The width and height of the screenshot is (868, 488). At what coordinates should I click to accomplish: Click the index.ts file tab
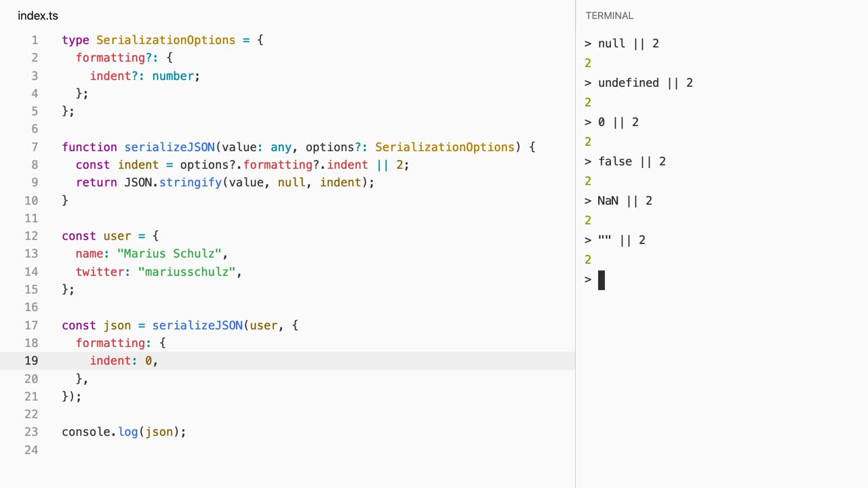(x=38, y=16)
